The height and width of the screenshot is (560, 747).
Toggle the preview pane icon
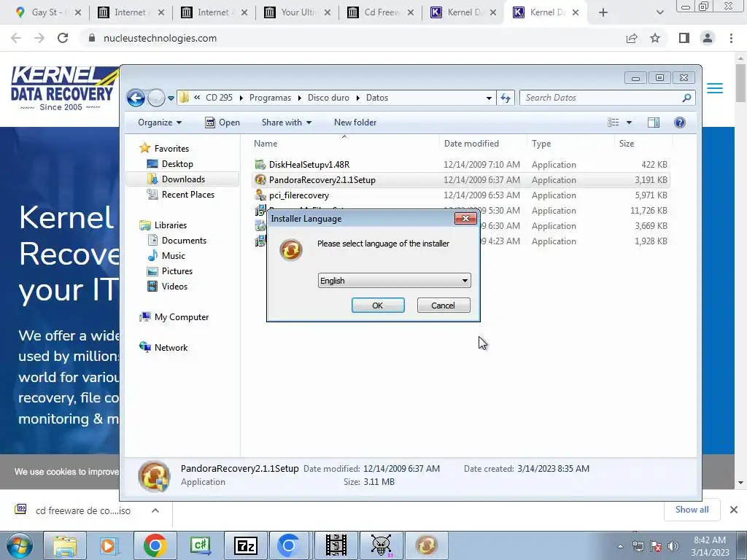coord(654,122)
